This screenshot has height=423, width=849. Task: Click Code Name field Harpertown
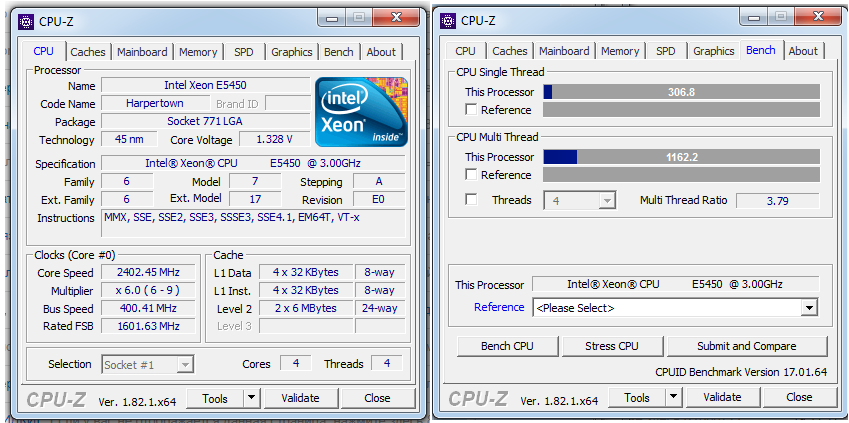tap(155, 103)
